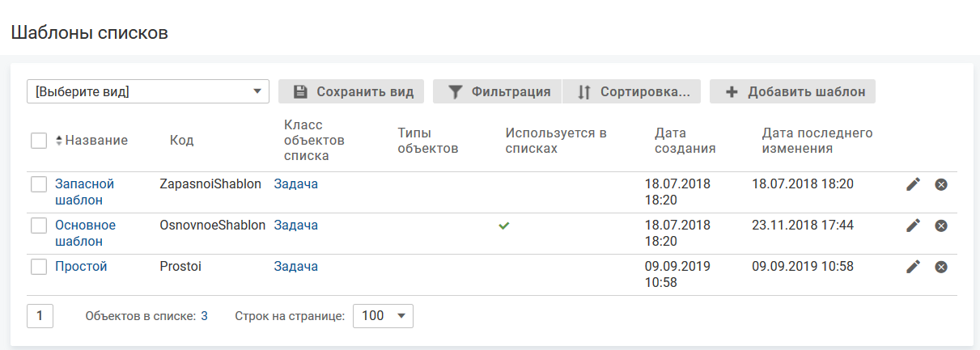This screenshot has height=350, width=980.
Task: Open the Фильтрация panel
Action: (497, 91)
